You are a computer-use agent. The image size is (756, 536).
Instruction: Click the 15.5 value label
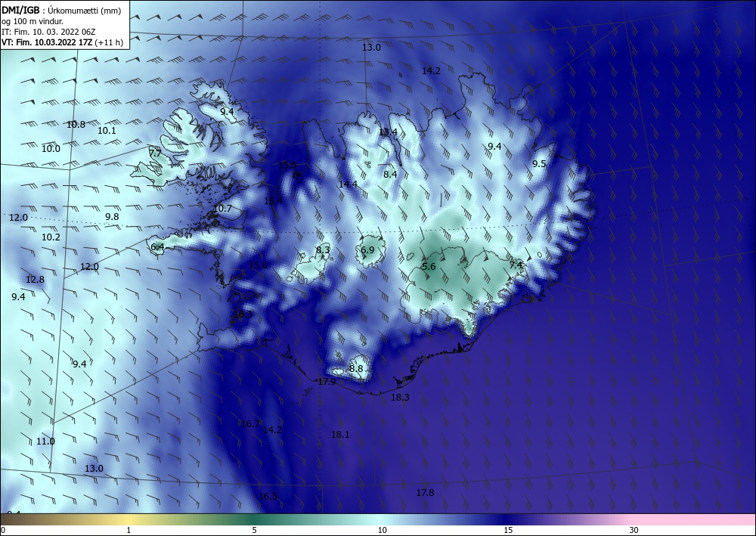pyautogui.click(x=287, y=166)
